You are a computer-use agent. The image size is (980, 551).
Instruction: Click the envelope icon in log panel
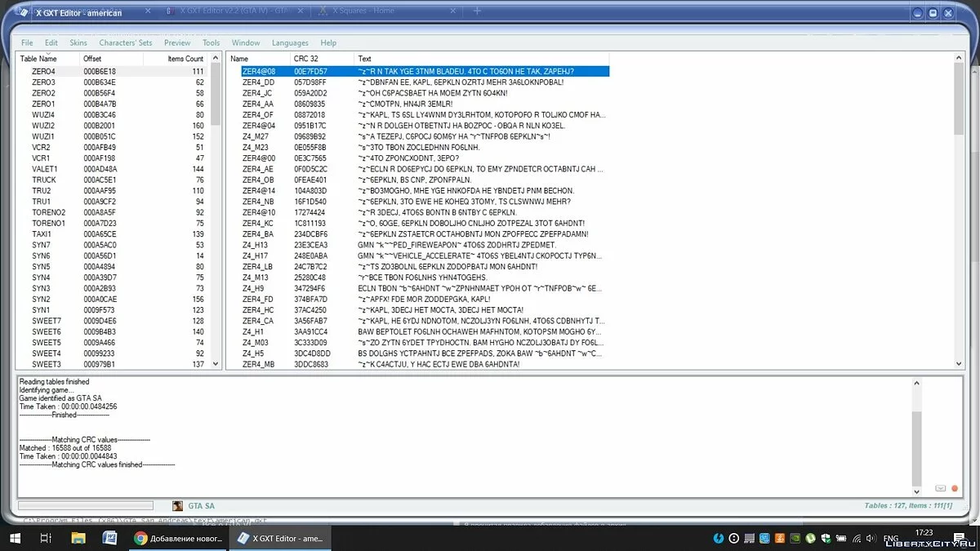click(941, 488)
